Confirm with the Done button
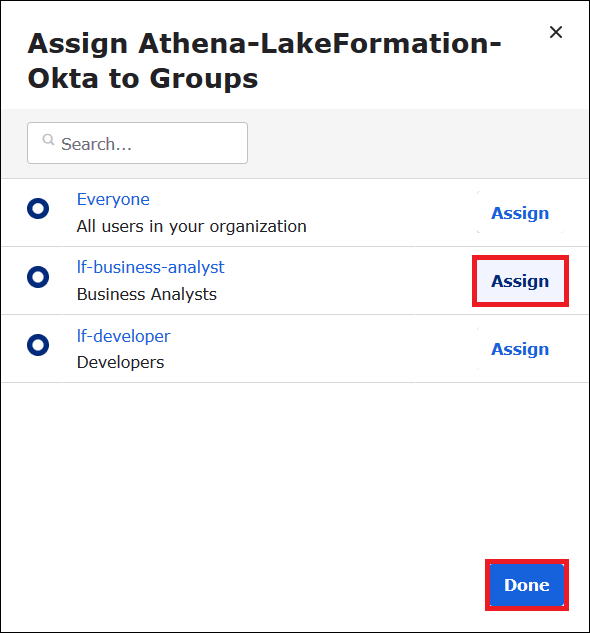This screenshot has width=590, height=633. tap(527, 585)
